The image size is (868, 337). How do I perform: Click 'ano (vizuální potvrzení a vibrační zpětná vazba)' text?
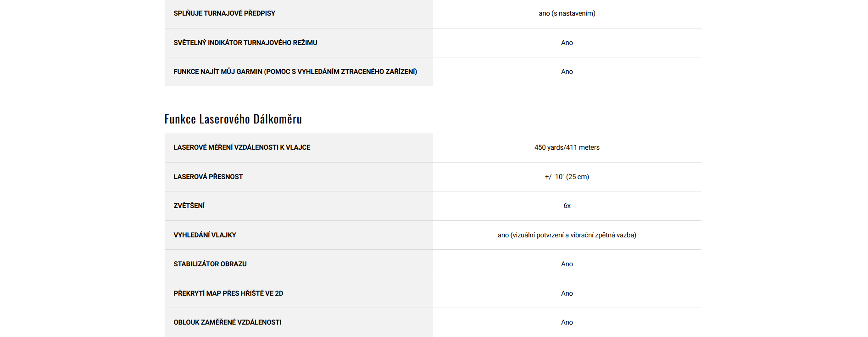(567, 235)
